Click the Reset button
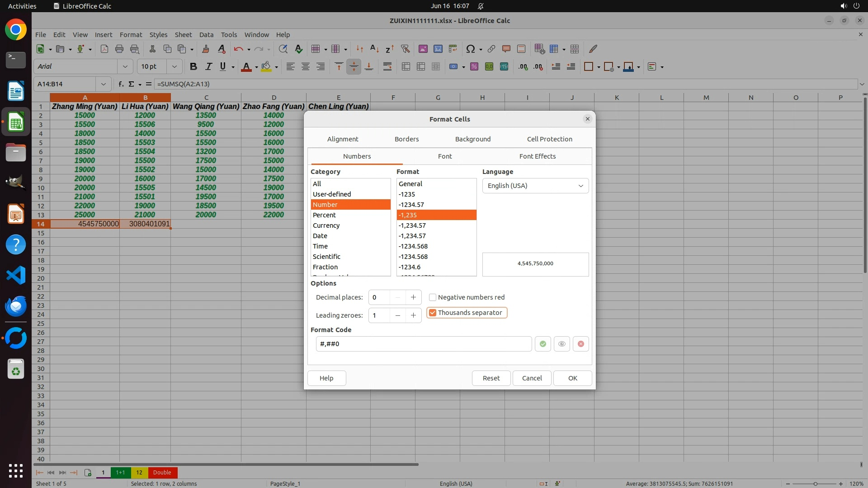868x488 pixels. coord(491,378)
